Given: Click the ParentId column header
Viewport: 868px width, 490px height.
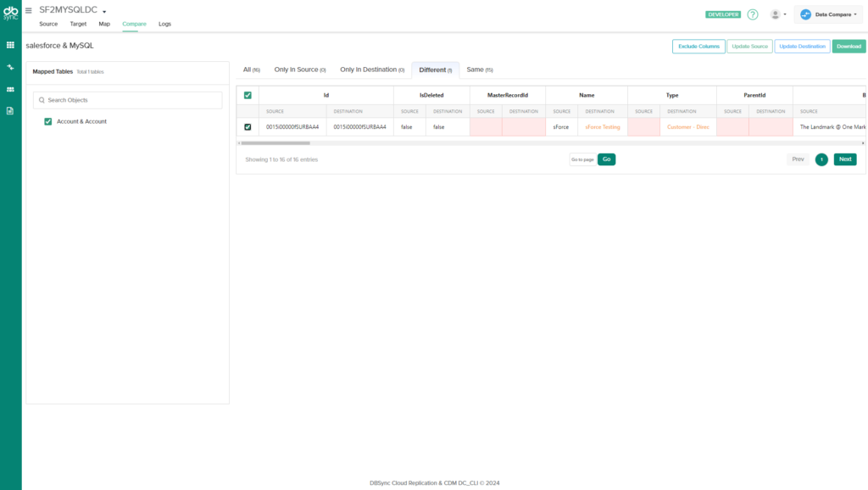Looking at the screenshot, I should 754,95.
